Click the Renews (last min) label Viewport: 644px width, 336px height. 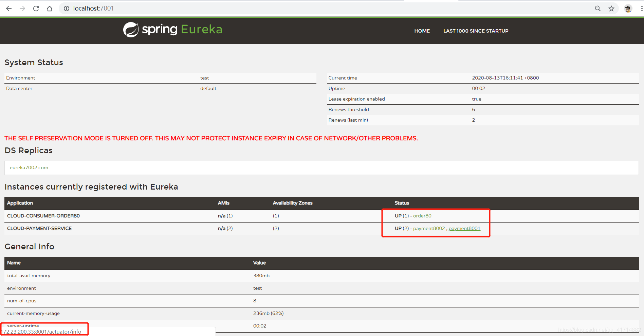point(348,120)
